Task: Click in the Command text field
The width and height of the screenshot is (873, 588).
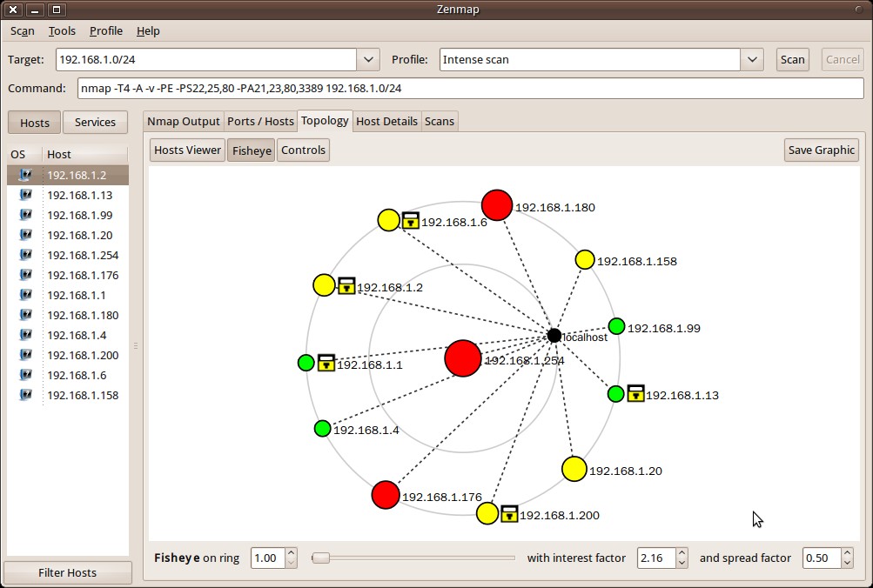Action: [x=471, y=89]
